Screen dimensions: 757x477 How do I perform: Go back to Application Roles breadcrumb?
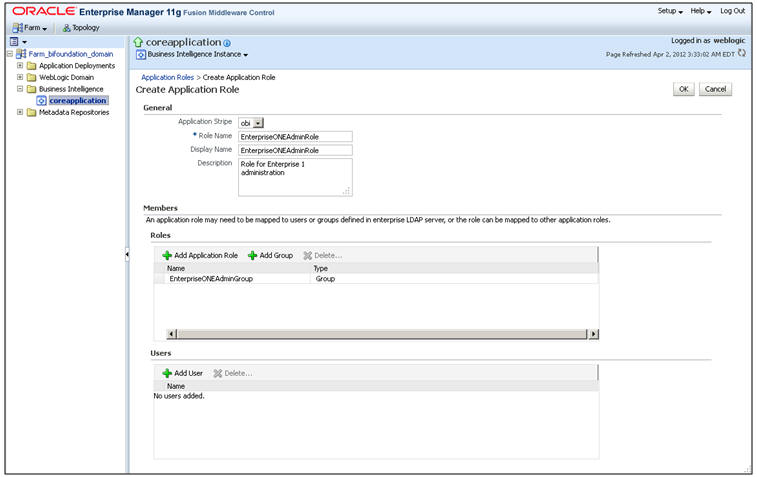tap(167, 77)
